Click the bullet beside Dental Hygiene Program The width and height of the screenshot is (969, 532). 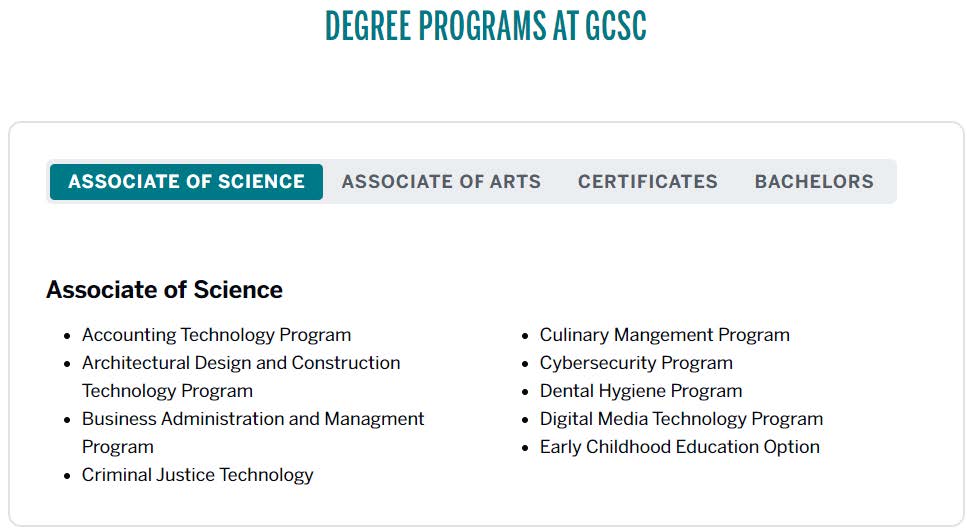(x=526, y=392)
